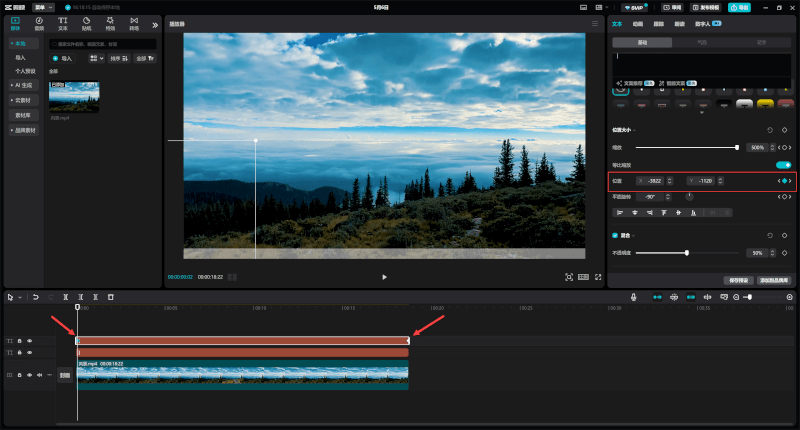Mute the video track audio

39,375
